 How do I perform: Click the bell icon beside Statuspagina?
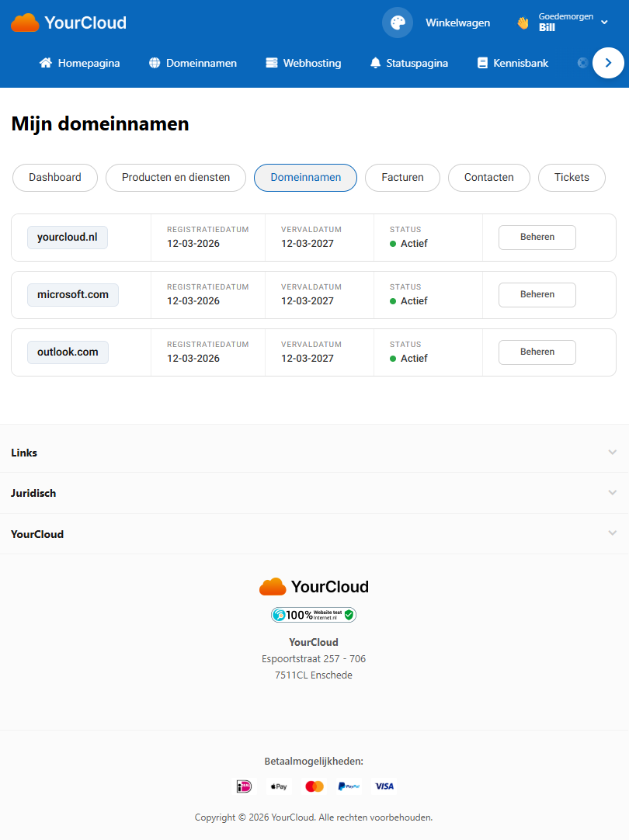click(x=375, y=63)
